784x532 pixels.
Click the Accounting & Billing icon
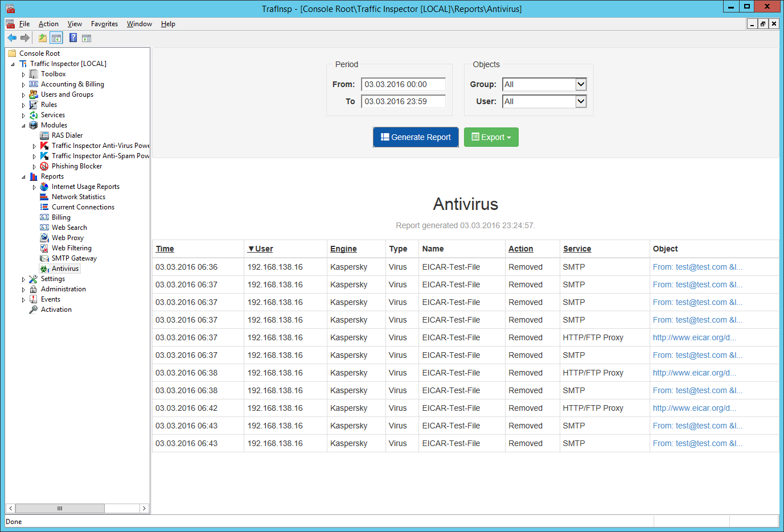[x=34, y=84]
